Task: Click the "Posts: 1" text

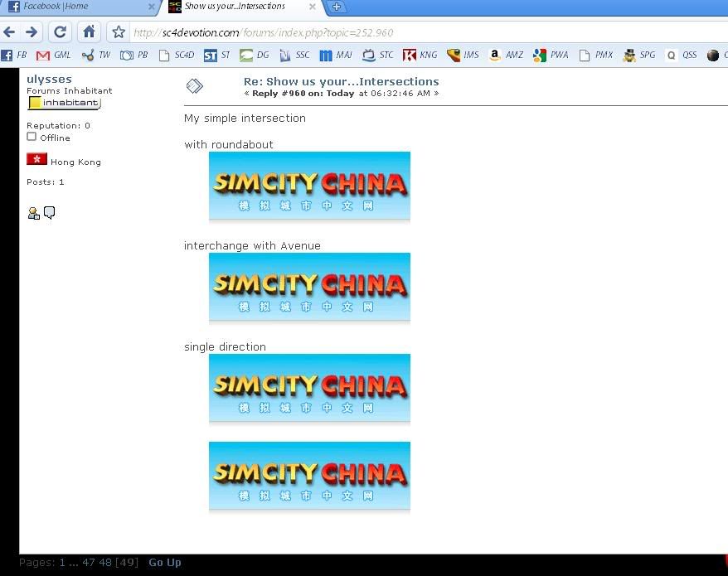Action: point(46,182)
